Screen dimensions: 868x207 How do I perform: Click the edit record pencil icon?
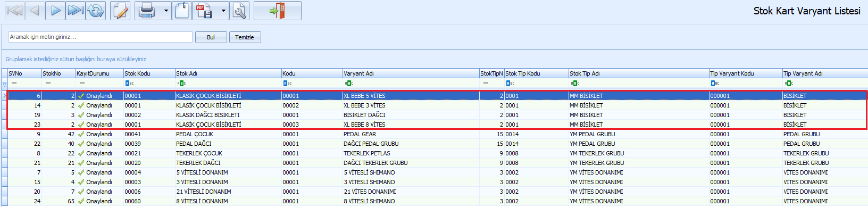121,11
